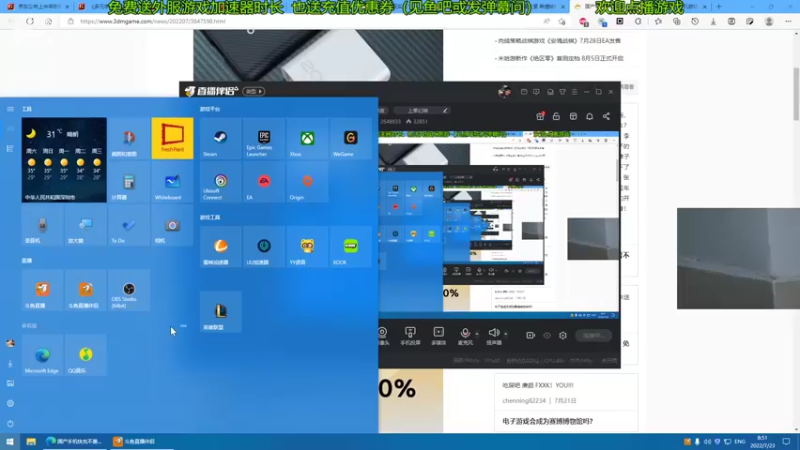Open a new browser tab

[719, 7]
